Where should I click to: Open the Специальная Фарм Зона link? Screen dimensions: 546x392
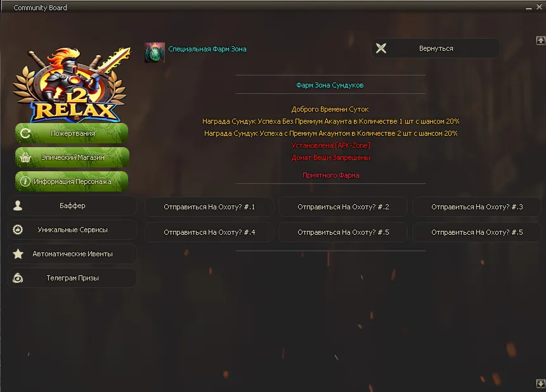click(207, 49)
